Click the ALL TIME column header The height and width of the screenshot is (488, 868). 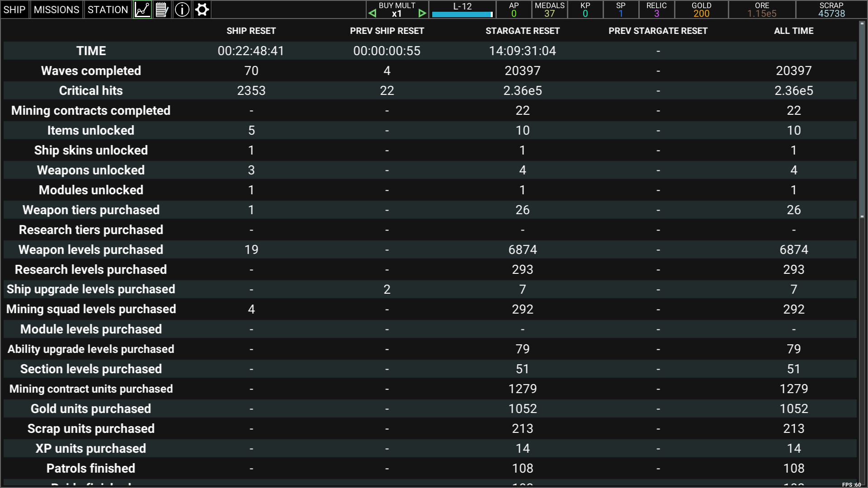point(793,31)
